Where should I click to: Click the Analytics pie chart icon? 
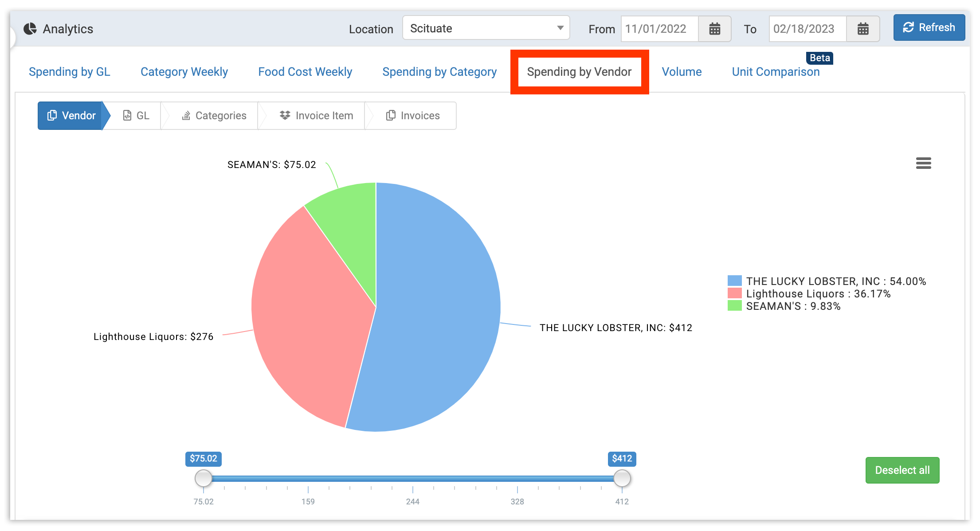click(x=30, y=29)
